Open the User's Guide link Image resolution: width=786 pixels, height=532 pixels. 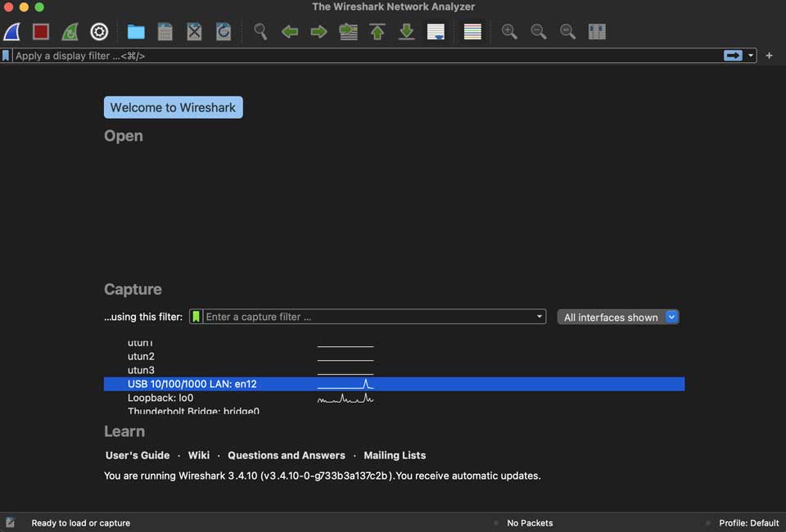point(138,455)
